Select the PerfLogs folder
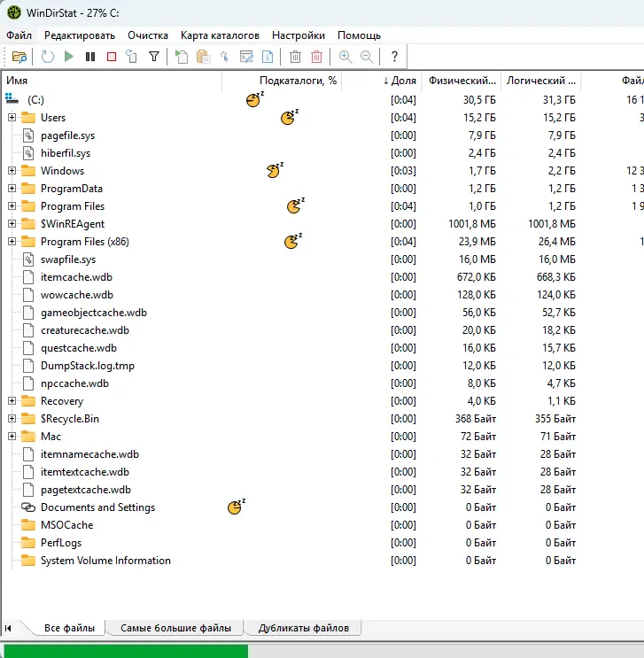Image resolution: width=644 pixels, height=658 pixels. pos(61,543)
